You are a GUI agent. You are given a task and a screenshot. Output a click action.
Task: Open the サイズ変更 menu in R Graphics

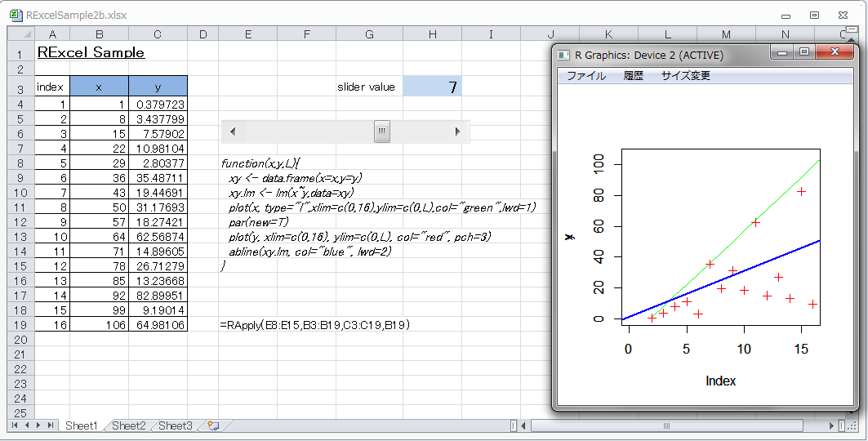coord(685,76)
